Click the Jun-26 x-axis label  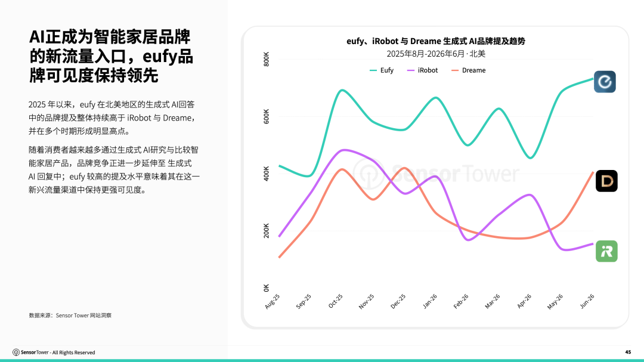pos(587,301)
